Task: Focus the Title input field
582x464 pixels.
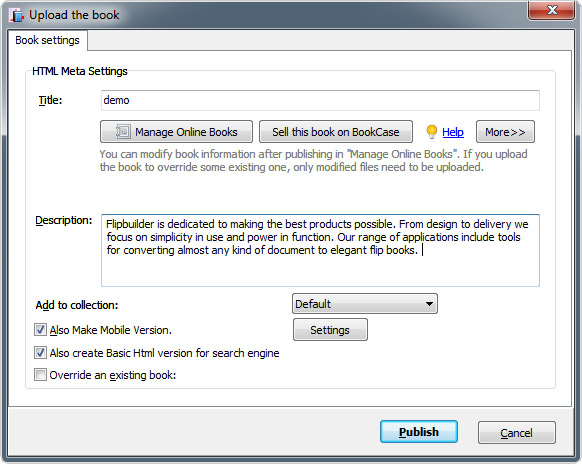Action: click(x=320, y=100)
